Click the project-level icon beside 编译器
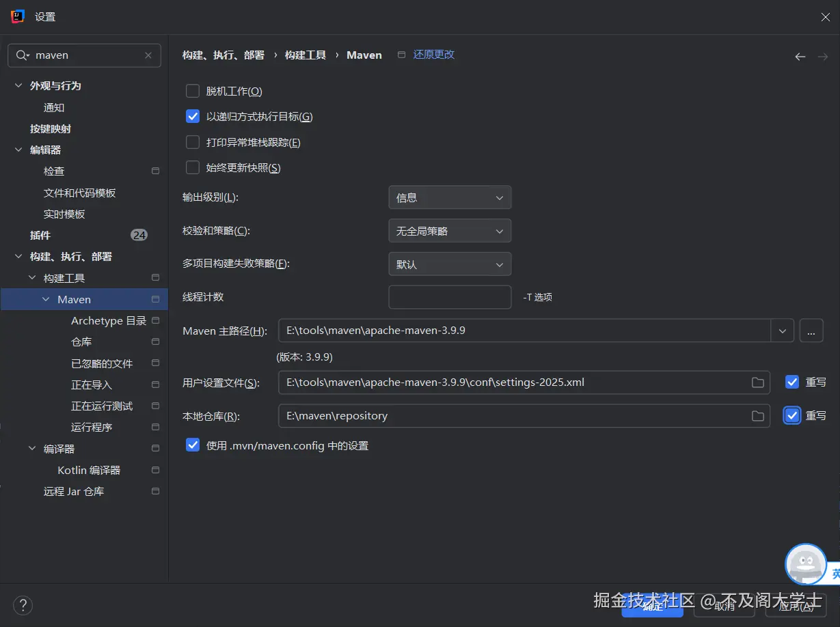This screenshot has height=627, width=840. point(155,449)
